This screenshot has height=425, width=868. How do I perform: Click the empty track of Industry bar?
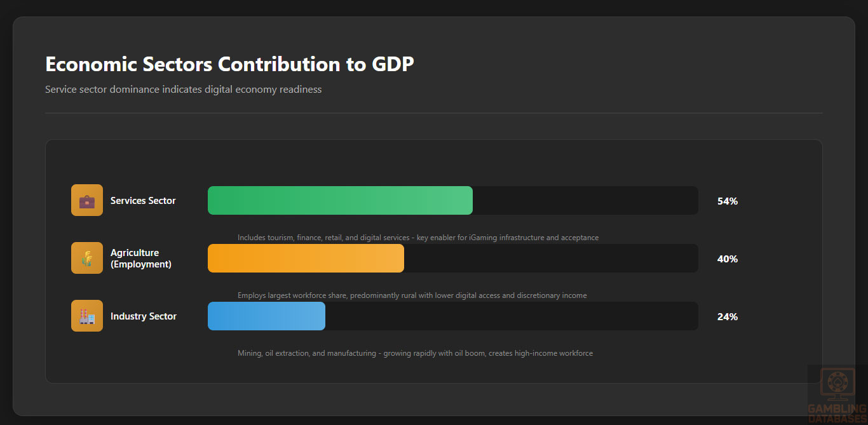(x=512, y=316)
